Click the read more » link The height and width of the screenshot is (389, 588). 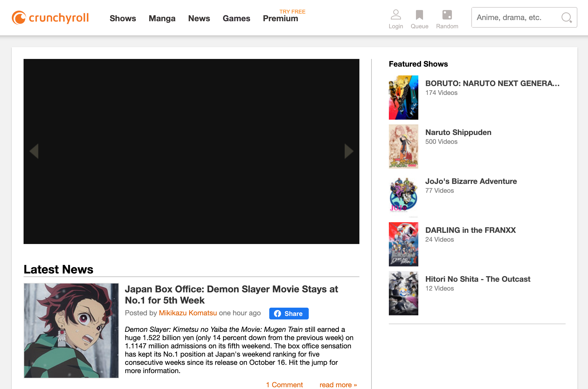338,385
